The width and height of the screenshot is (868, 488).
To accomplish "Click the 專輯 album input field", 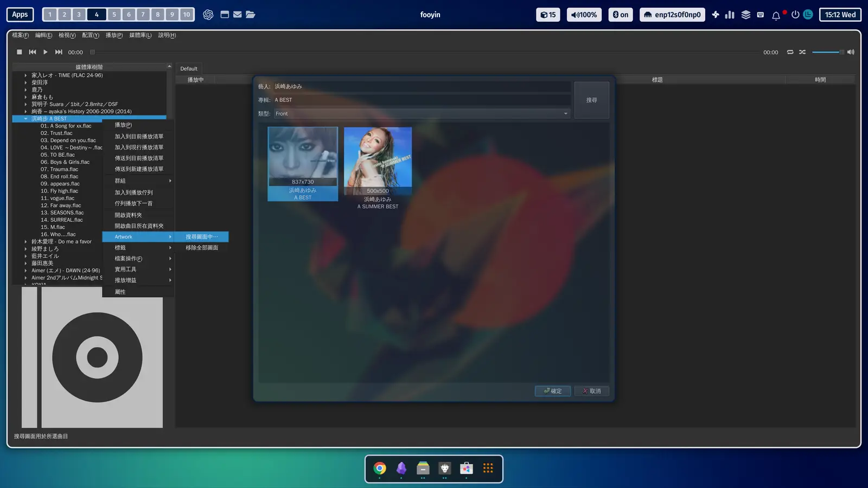I will pyautogui.click(x=422, y=100).
